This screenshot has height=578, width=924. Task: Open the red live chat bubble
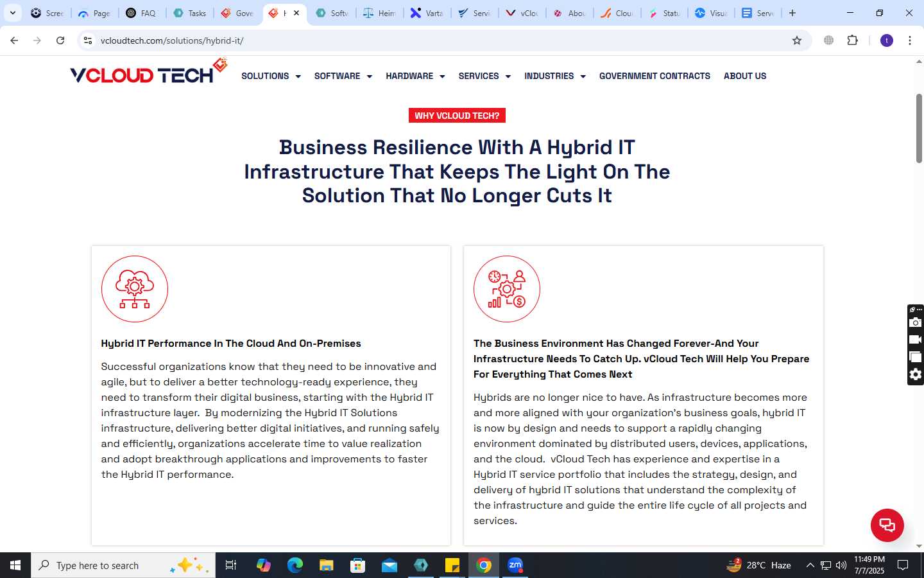887,525
